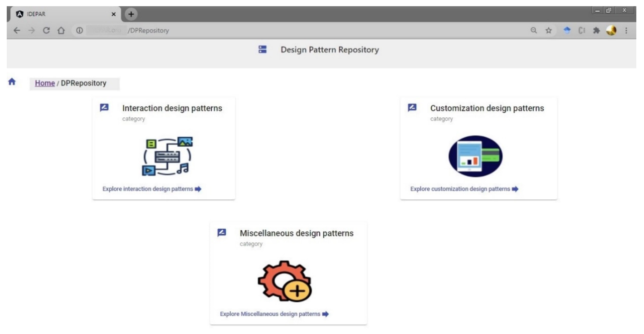
Task: Click the repository server icon in header
Action: (262, 49)
